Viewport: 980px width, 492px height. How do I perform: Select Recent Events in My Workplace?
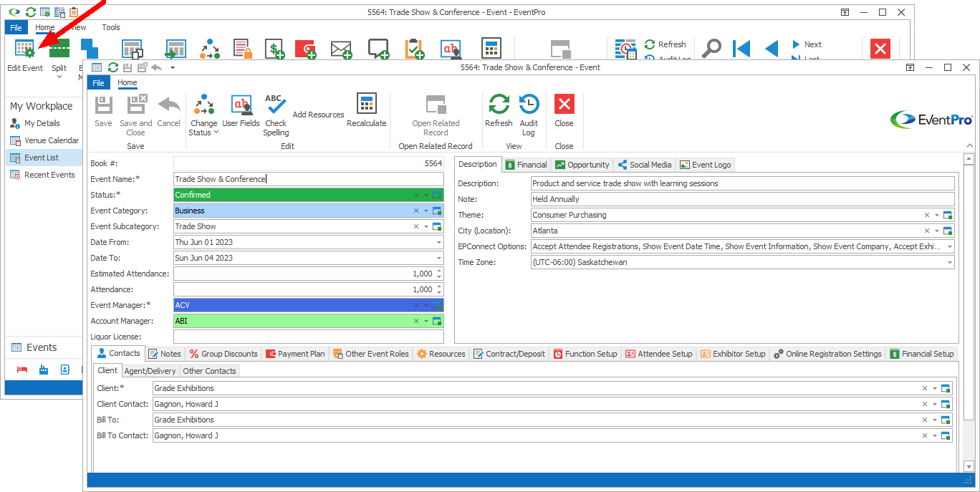[44, 175]
